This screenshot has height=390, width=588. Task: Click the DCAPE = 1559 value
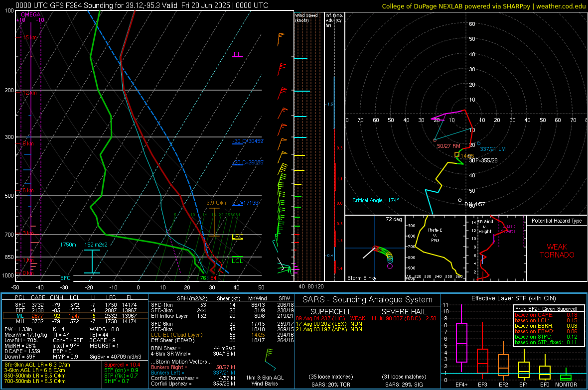point(22,351)
